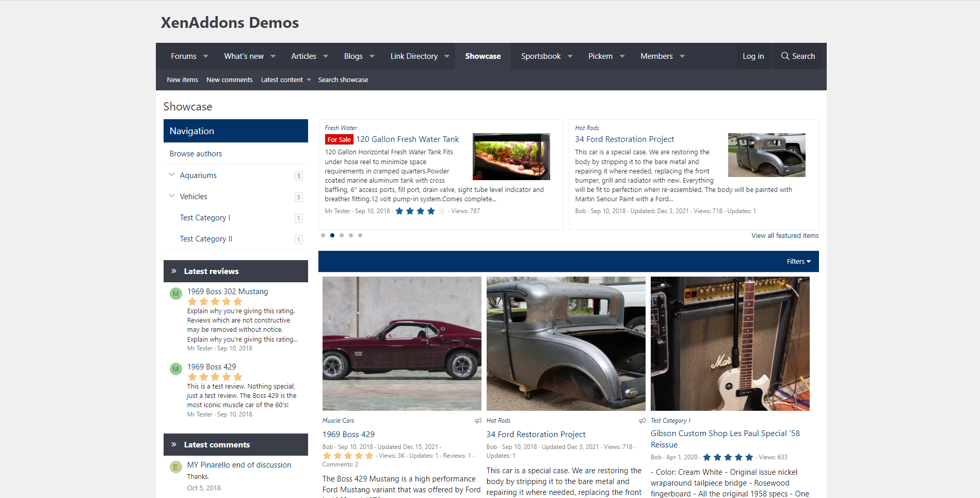This screenshot has height=498, width=980.
Task: Open the Forums menu item
Action: point(184,56)
